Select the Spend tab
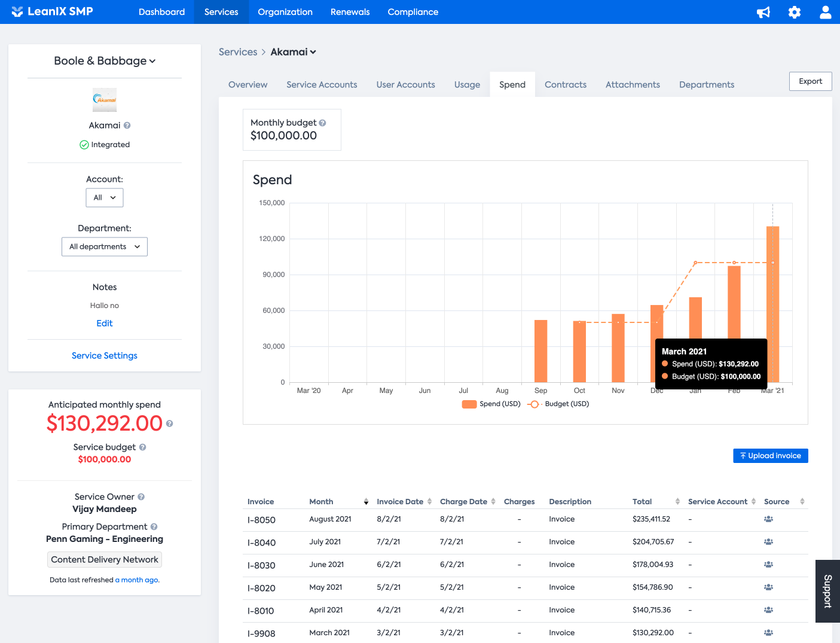Screen dimensions: 840x643 (x=512, y=85)
